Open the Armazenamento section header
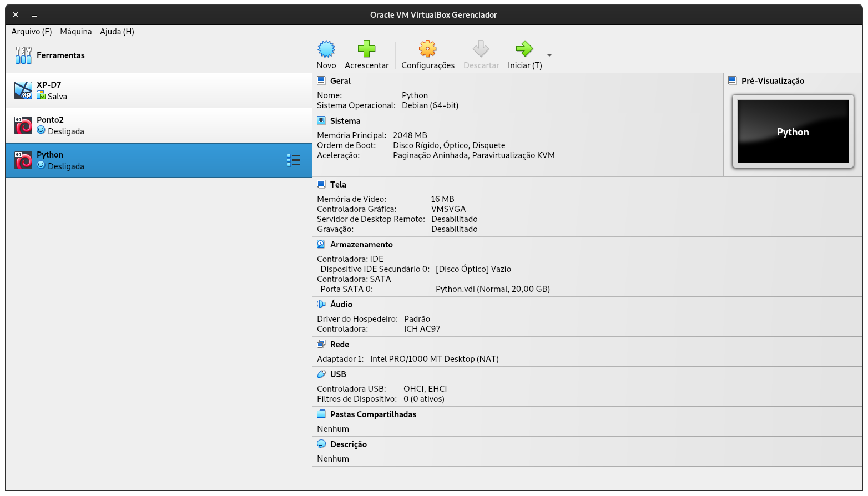The width and height of the screenshot is (868, 496). [361, 245]
